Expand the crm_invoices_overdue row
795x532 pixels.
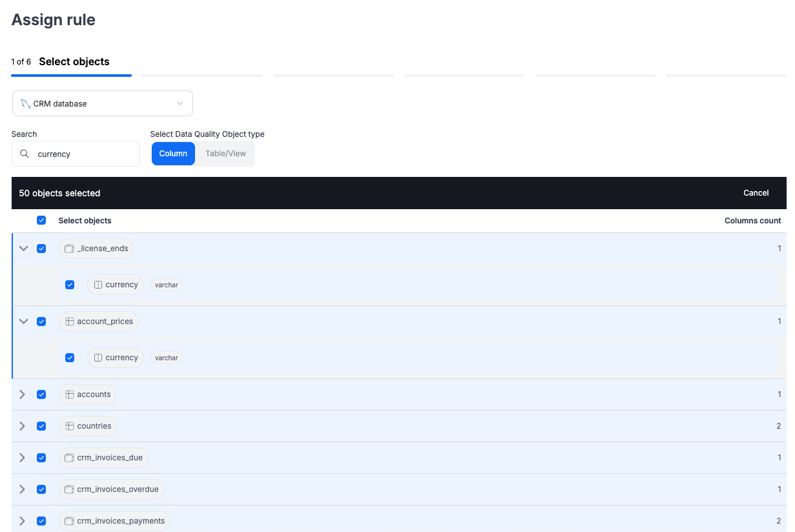[x=22, y=489]
